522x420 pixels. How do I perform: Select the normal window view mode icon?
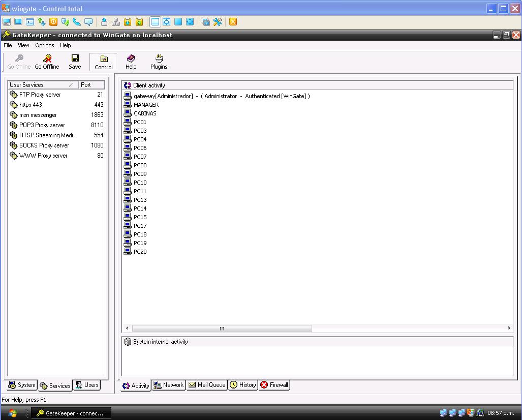tap(155, 22)
